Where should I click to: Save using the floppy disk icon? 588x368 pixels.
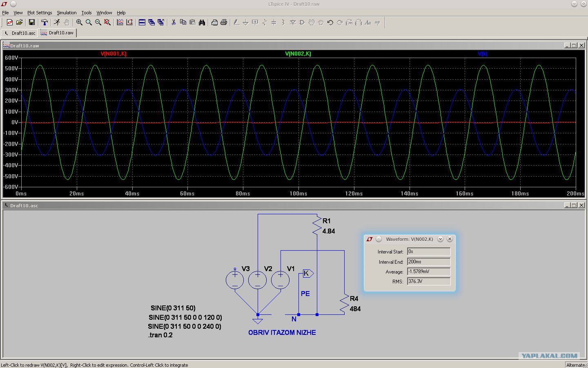tap(32, 22)
